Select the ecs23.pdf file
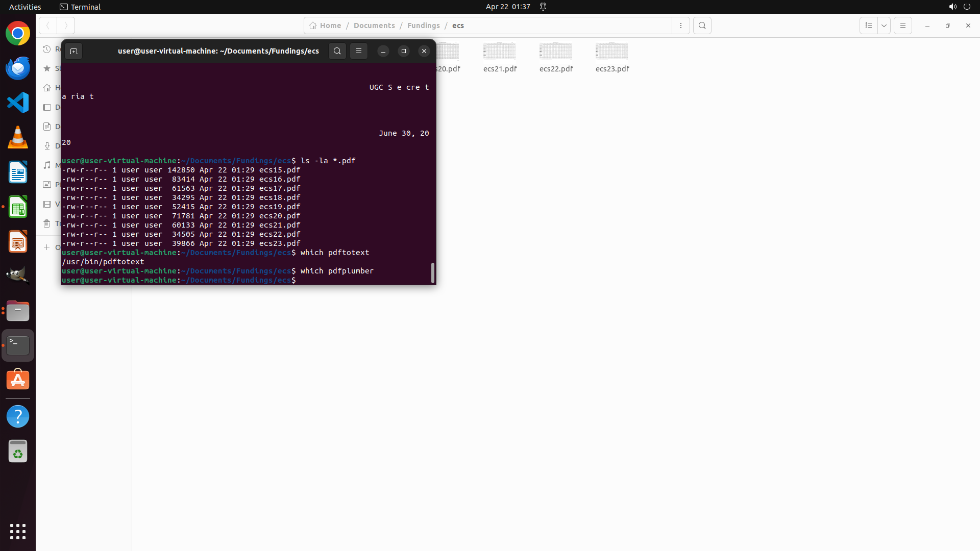The height and width of the screenshot is (551, 980). [611, 56]
